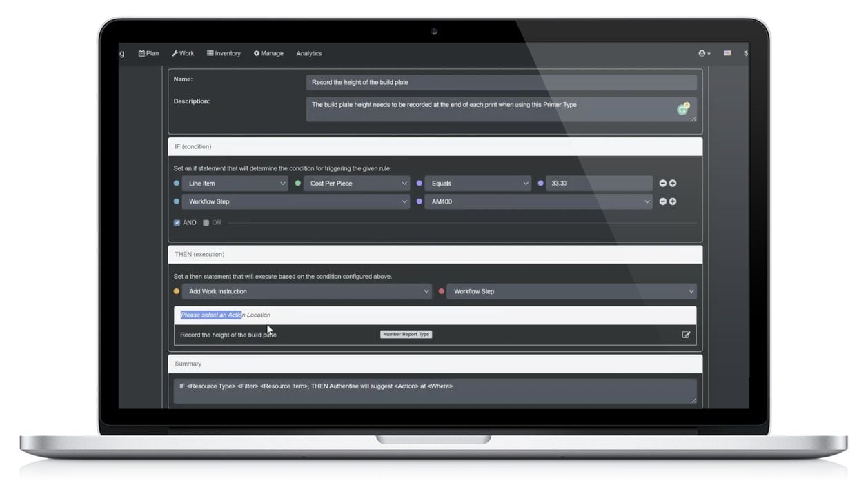
Task: Go to the Inventory menu
Action: (224, 53)
